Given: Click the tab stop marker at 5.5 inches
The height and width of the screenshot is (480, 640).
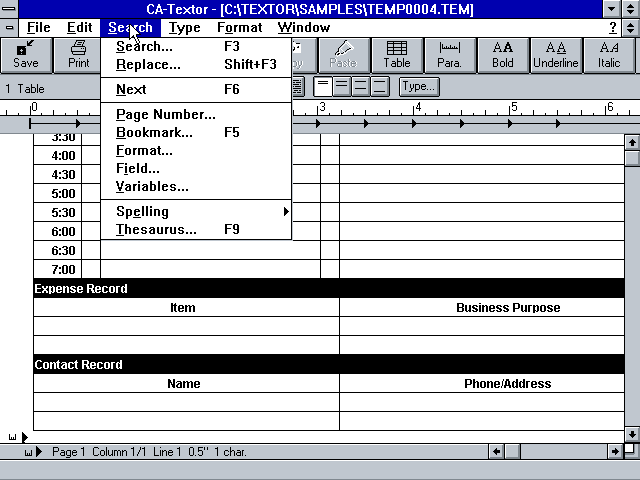Looking at the screenshot, I should [x=558, y=123].
